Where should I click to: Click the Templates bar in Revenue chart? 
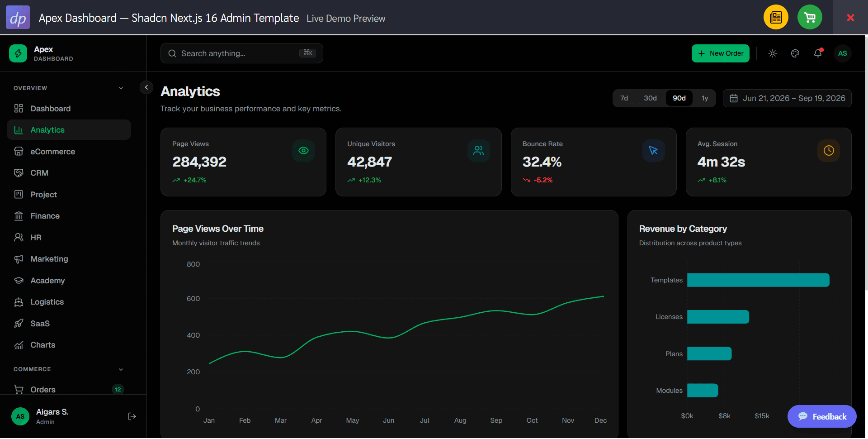pos(758,280)
